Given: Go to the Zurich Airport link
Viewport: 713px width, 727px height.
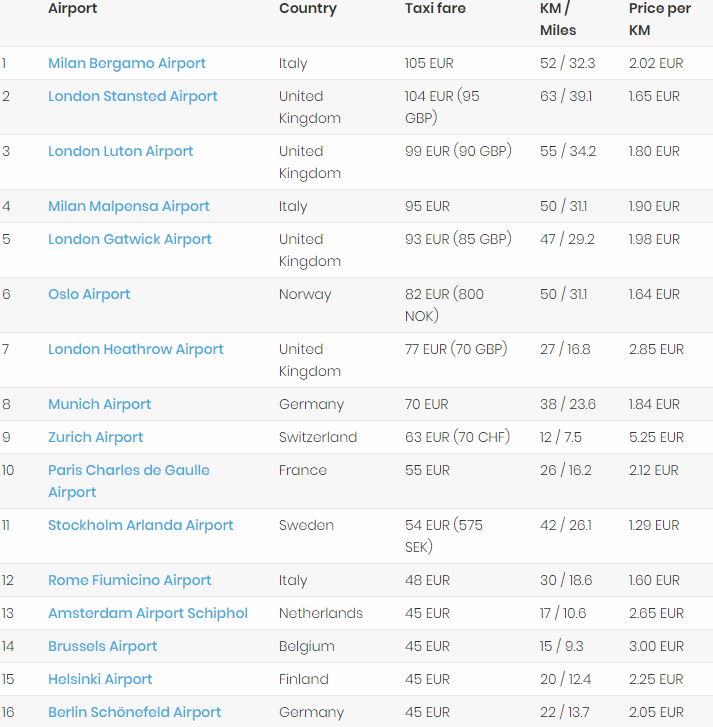Looking at the screenshot, I should tap(96, 437).
